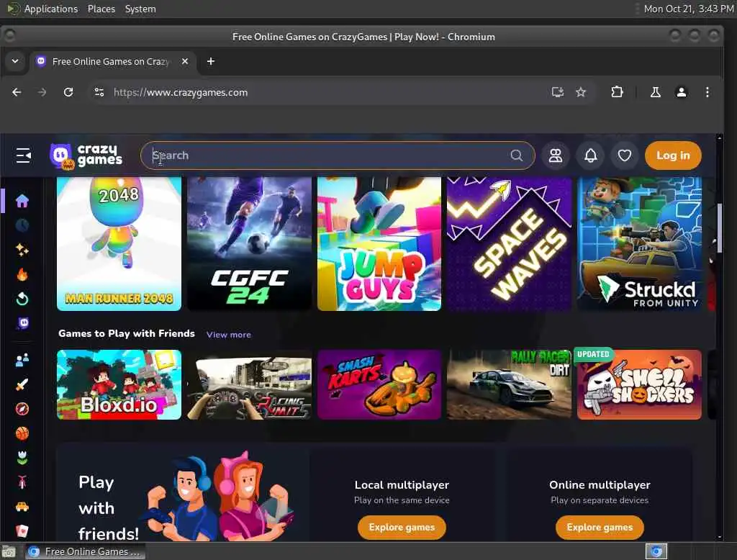Open Multiplayer people icon in sidebar
This screenshot has height=560, width=737.
tap(22, 360)
